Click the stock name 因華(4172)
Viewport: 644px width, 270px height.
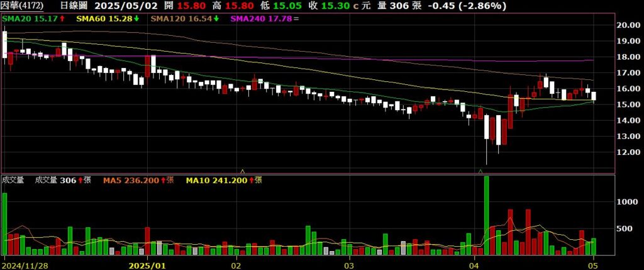tap(23, 6)
